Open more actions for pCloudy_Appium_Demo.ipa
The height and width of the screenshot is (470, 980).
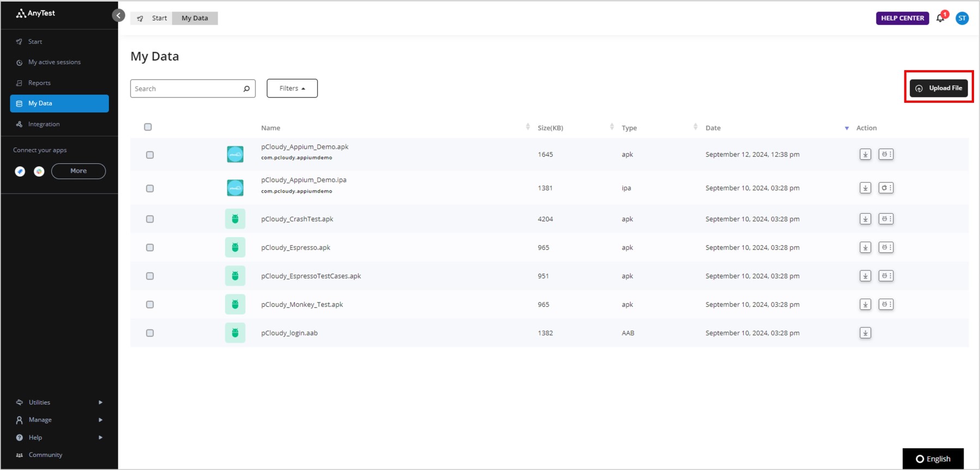pyautogui.click(x=886, y=188)
